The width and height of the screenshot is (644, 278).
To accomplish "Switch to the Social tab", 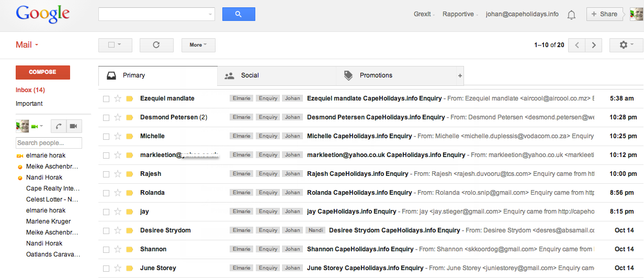I will (250, 75).
